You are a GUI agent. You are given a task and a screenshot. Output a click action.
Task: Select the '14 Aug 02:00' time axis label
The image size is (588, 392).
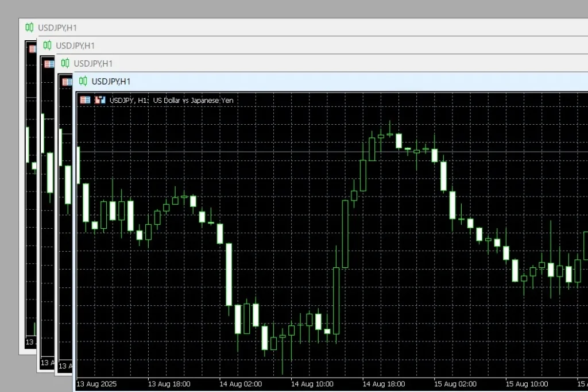coord(241,384)
